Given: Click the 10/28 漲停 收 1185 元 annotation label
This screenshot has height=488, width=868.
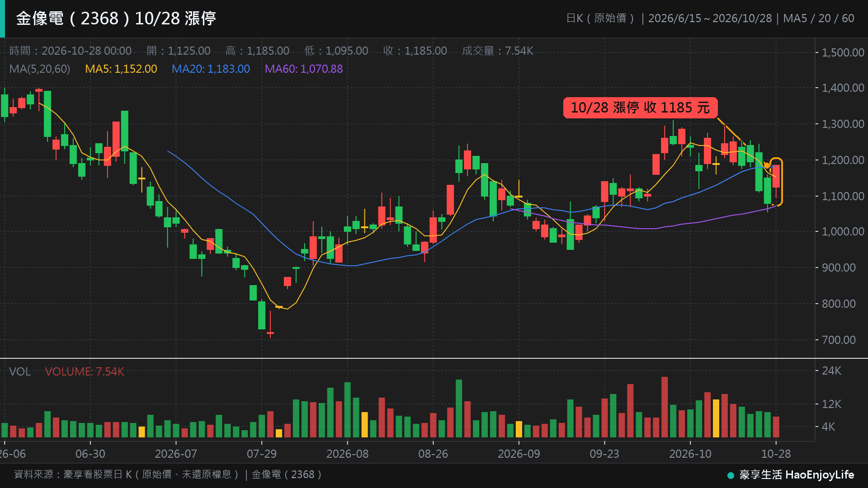Looking at the screenshot, I should click(x=640, y=108).
